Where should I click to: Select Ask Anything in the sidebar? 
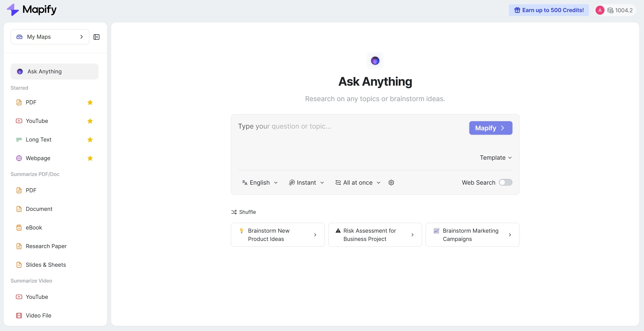coord(54,71)
